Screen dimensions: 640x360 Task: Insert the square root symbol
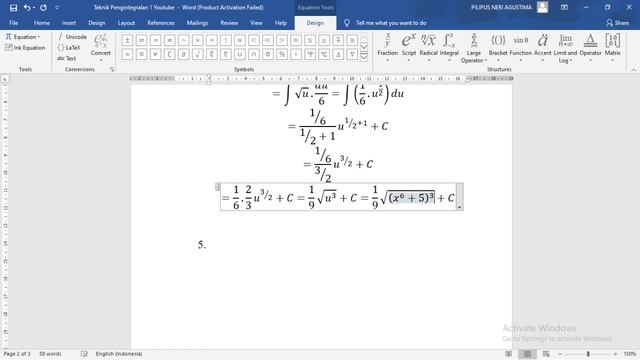[x=198, y=54]
